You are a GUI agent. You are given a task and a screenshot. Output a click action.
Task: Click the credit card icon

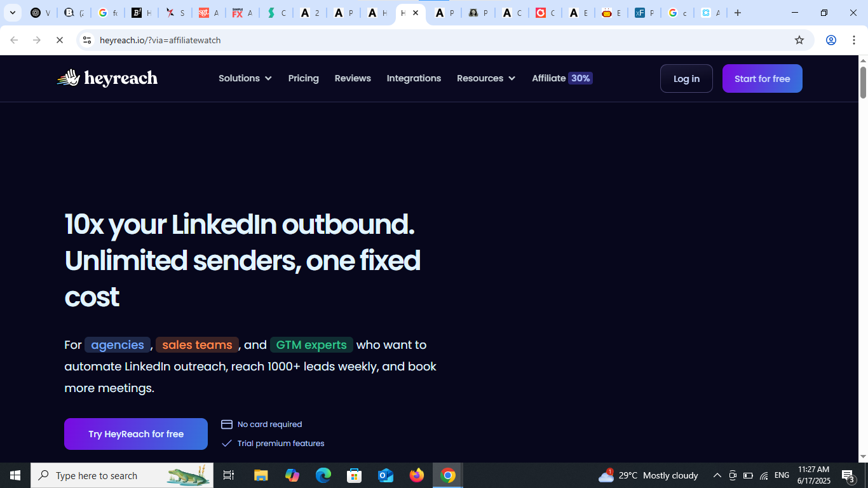[227, 424]
